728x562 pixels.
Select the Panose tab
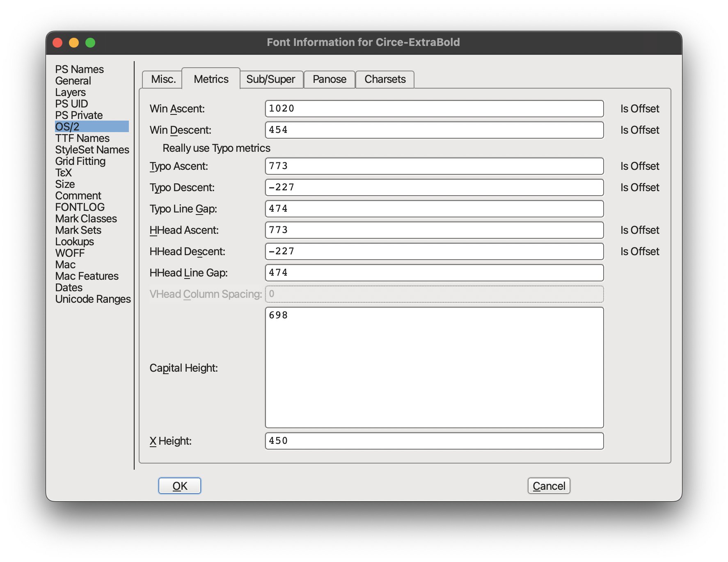(x=329, y=79)
